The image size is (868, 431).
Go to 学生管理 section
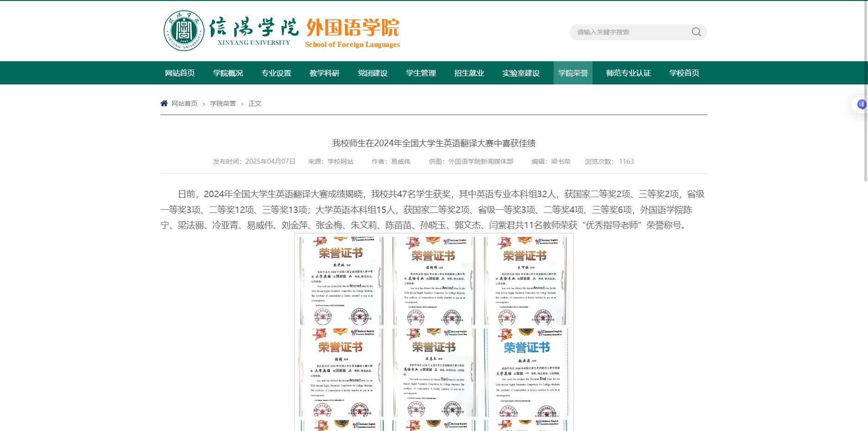pyautogui.click(x=421, y=73)
